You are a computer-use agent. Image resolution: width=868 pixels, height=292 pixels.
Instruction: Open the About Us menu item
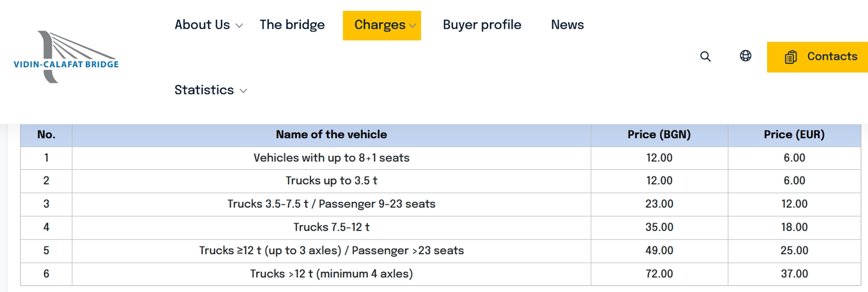click(x=202, y=25)
